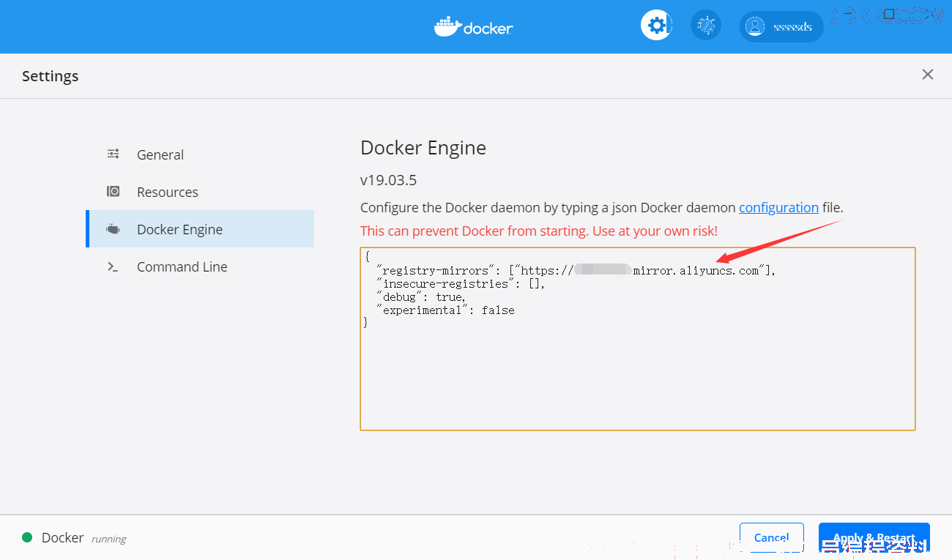Screen dimensions: 952x560
Task: Open the daemon configuration link
Action: coord(778,207)
